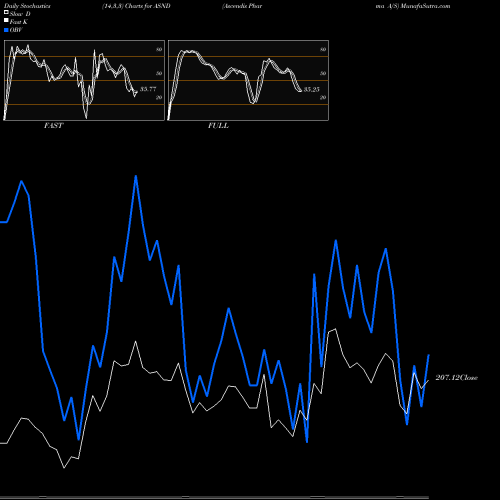Click the blue OBV legend swatch
Image resolution: width=500 pixels, height=500 pixels.
pyautogui.click(x=6, y=30)
